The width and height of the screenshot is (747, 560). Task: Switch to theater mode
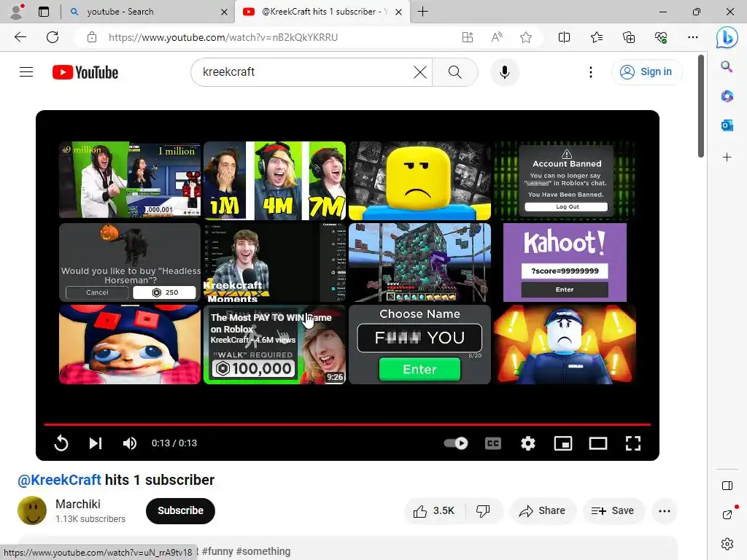pos(598,443)
